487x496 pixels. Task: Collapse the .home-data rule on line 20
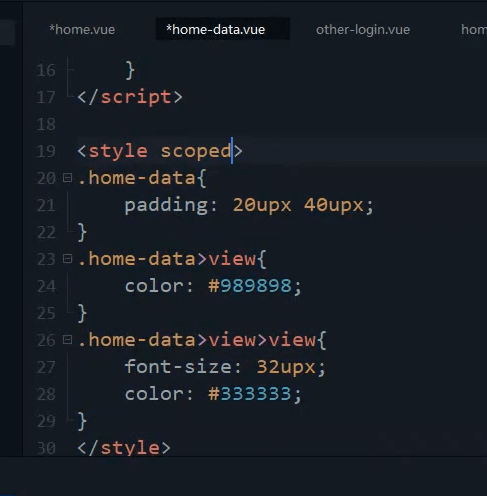click(67, 178)
